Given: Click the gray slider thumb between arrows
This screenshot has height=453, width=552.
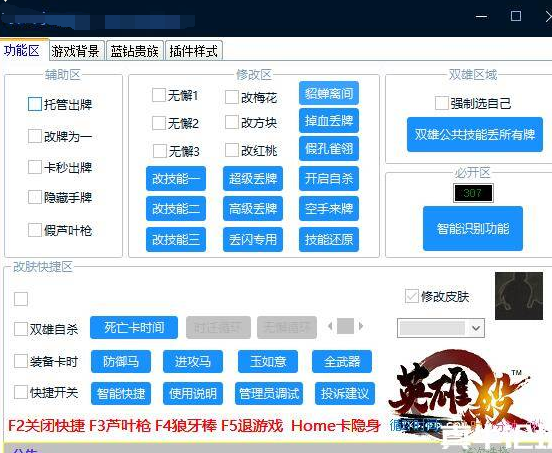Looking at the screenshot, I should 345,326.
